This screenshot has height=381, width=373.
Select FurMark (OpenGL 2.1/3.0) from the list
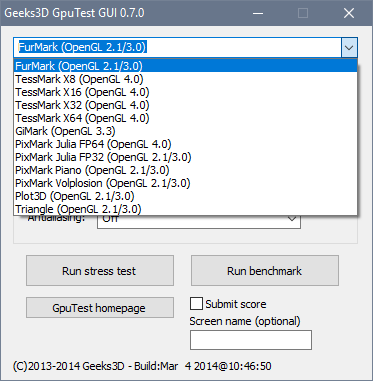[x=186, y=66]
